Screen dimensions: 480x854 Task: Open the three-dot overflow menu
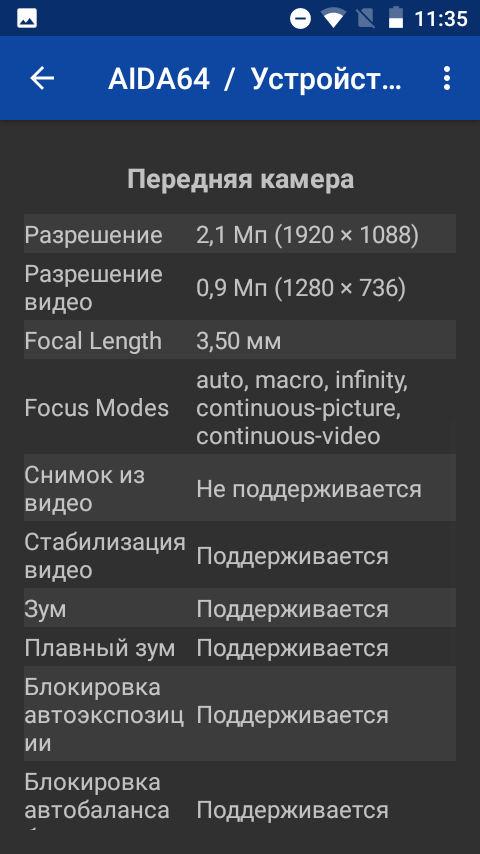pyautogui.click(x=446, y=78)
